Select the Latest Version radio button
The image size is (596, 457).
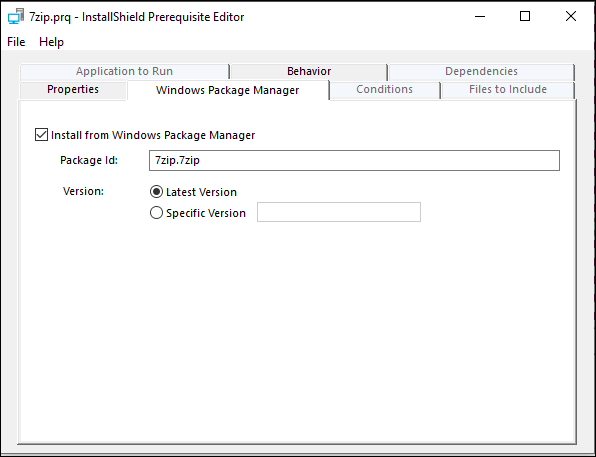156,192
